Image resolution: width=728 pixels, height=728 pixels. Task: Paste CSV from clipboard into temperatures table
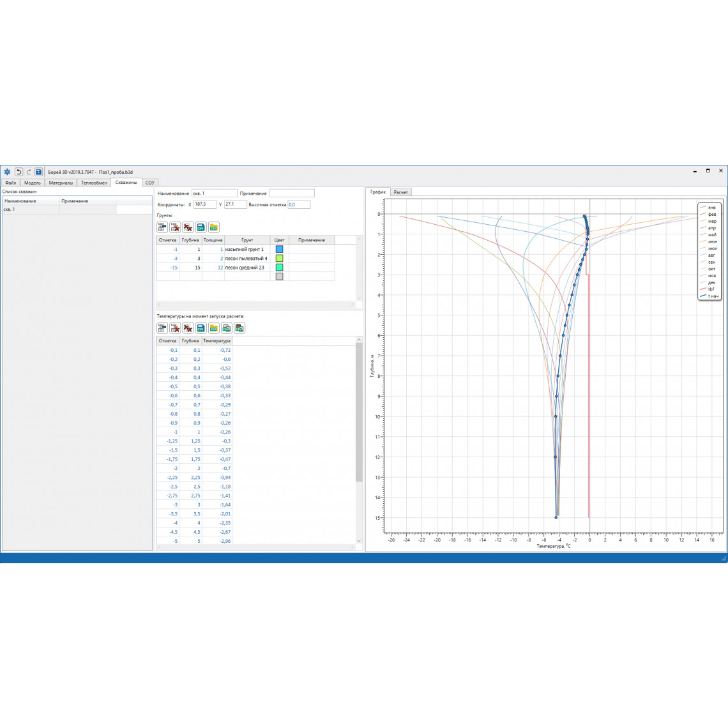[239, 328]
